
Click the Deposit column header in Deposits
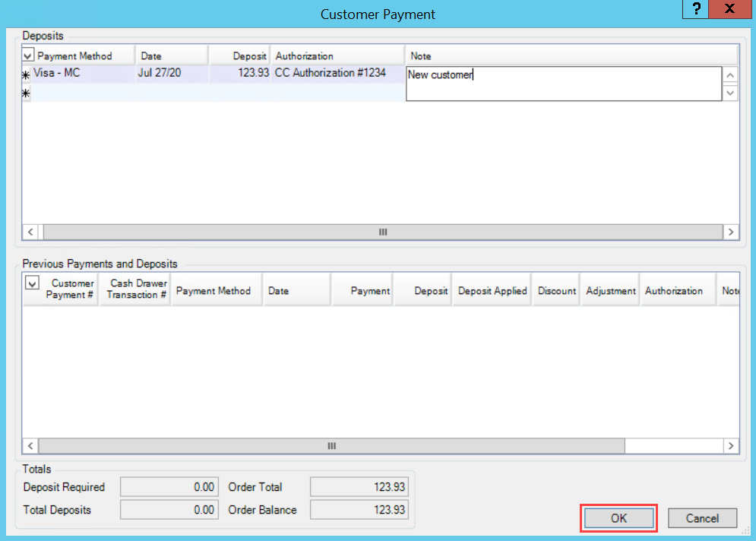click(239, 56)
